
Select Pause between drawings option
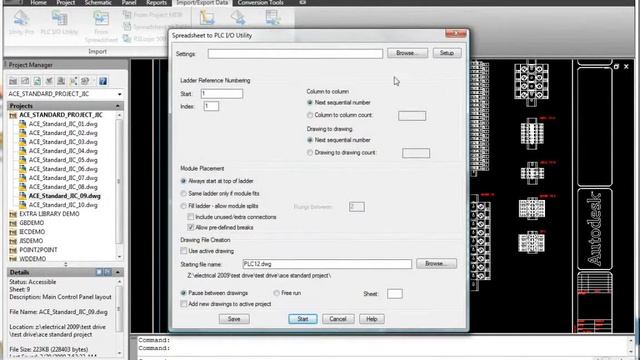183,293
